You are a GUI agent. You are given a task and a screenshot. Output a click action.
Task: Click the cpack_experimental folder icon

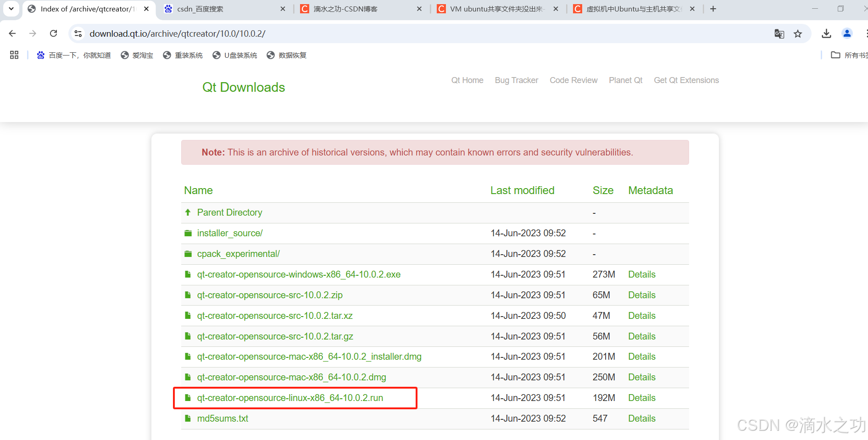tap(188, 254)
